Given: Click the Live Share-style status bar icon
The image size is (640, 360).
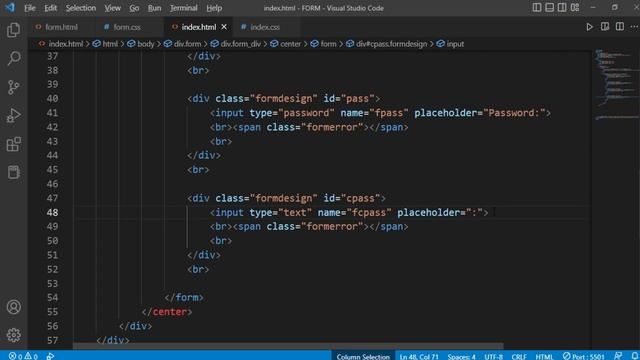Looking at the screenshot, I should (50, 356).
